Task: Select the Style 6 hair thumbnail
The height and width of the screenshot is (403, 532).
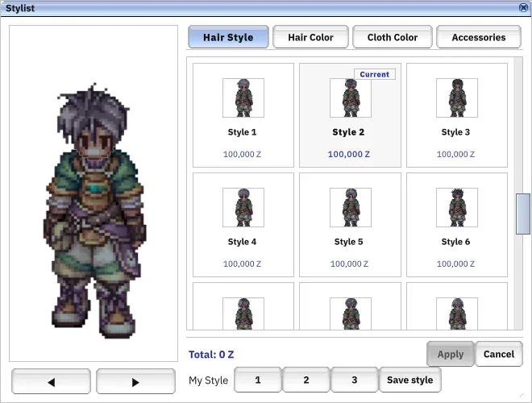Action: click(457, 208)
